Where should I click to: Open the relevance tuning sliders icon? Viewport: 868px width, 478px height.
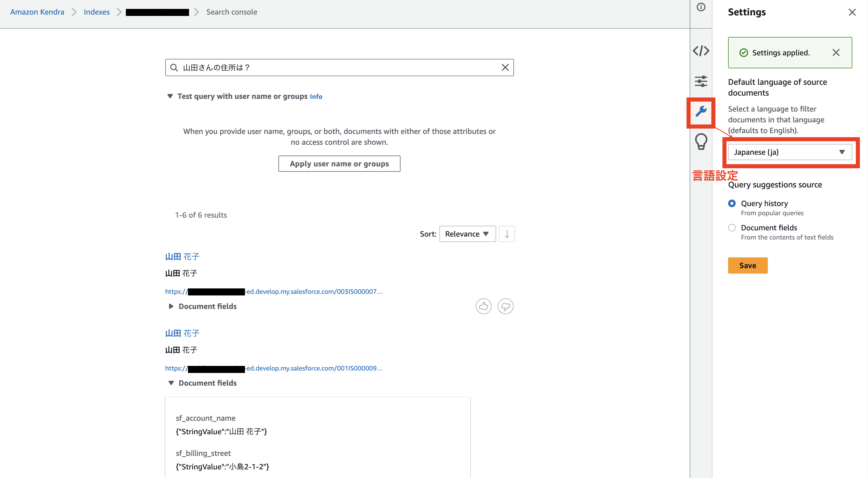(701, 81)
